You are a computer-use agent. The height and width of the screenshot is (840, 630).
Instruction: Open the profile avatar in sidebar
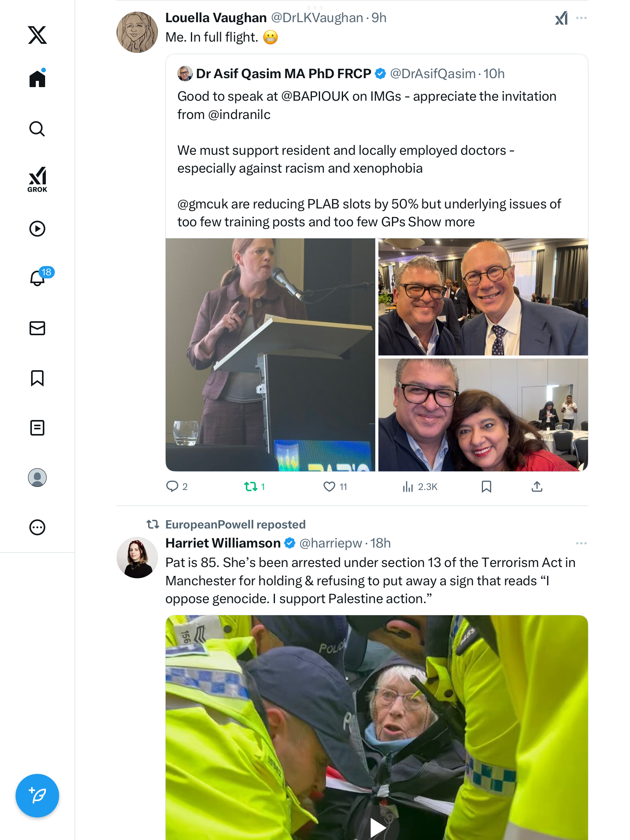(37, 478)
